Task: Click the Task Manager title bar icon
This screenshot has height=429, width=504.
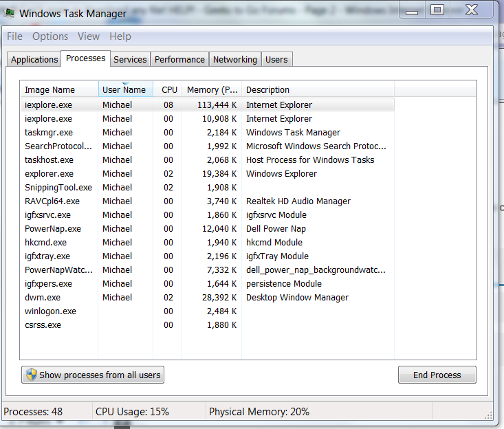Action: (9, 13)
